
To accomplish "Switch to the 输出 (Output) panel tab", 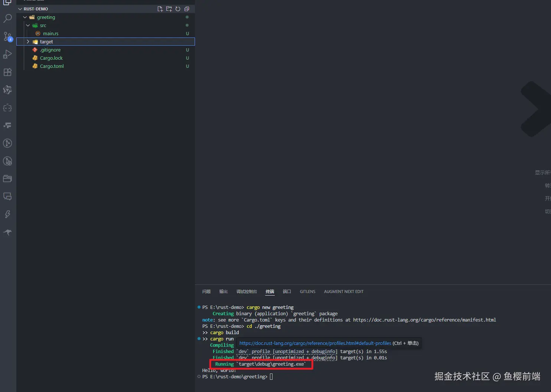I will pyautogui.click(x=224, y=291).
